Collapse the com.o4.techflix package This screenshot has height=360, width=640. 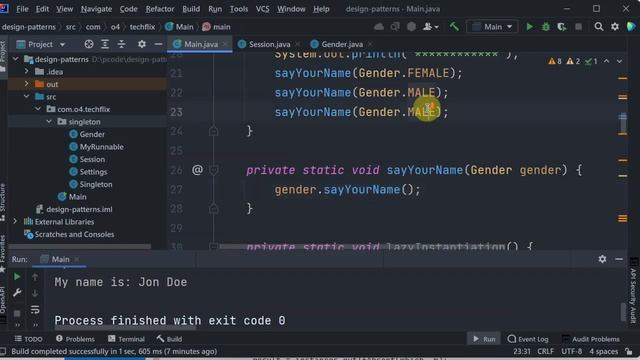coord(38,109)
